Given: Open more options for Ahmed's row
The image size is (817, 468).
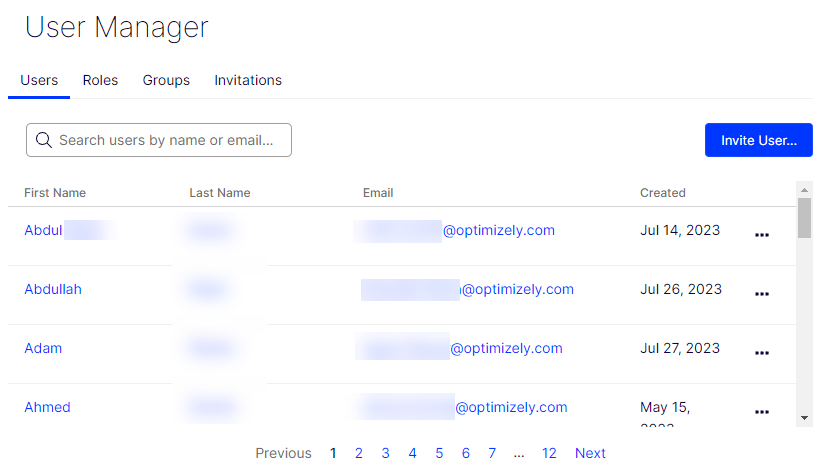Looking at the screenshot, I should point(762,412).
